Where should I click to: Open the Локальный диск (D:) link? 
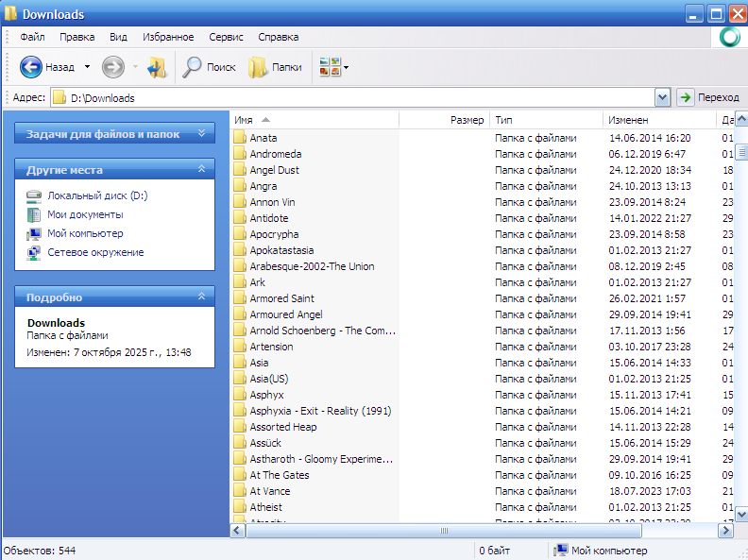(x=97, y=195)
